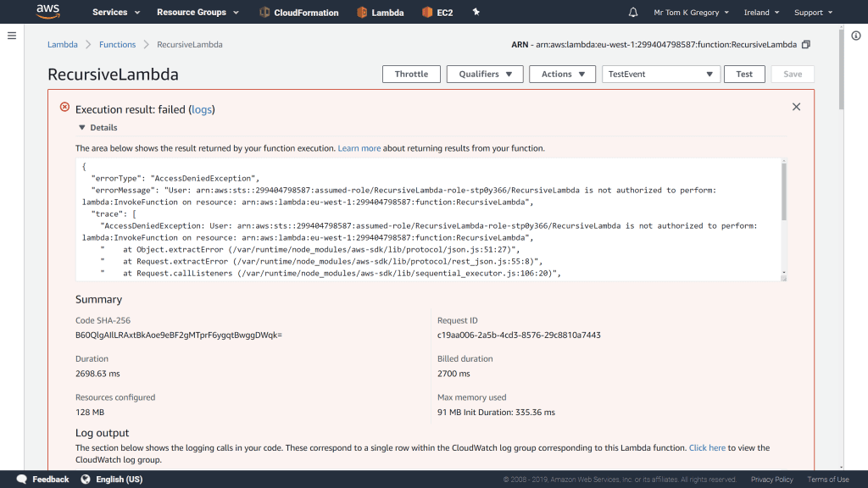Open the hamburger side navigation menu
This screenshot has height=488, width=868.
coord(12,36)
